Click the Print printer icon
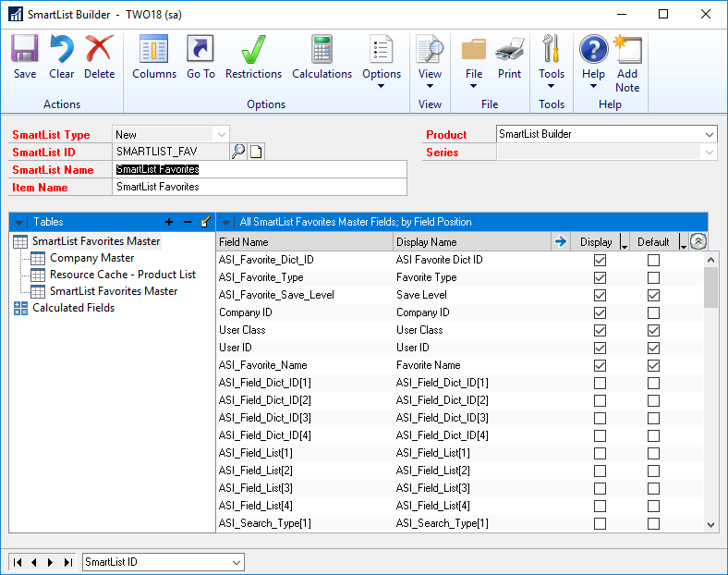Viewport: 728px width, 575px height. [x=509, y=49]
